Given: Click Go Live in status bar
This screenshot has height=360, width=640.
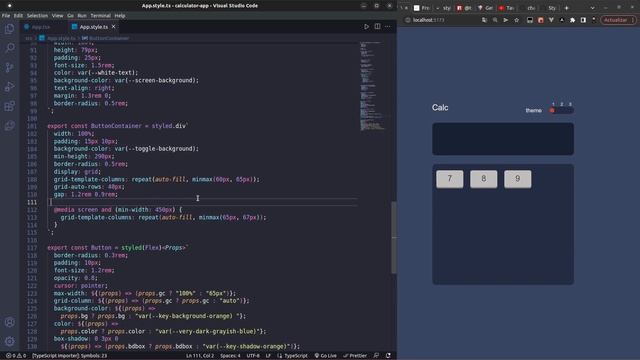Looking at the screenshot, I should tap(325, 356).
